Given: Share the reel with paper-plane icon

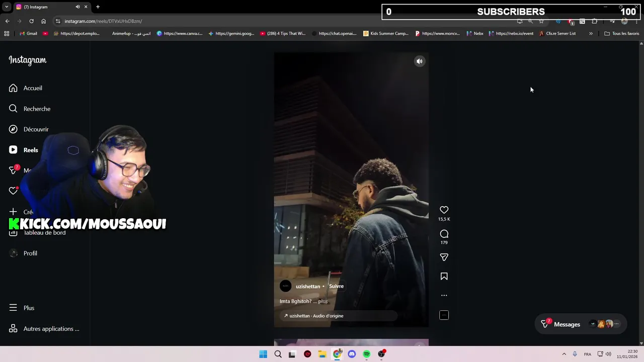Looking at the screenshot, I should (x=444, y=257).
